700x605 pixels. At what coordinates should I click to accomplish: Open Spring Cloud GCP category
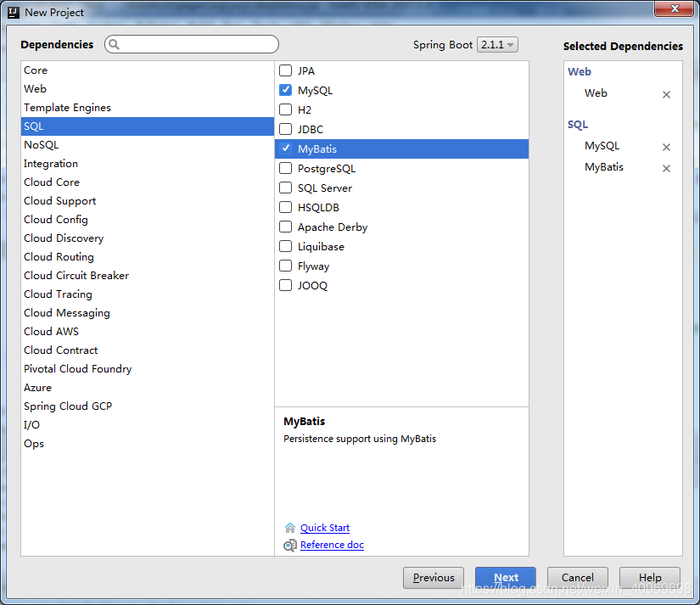tap(148, 406)
